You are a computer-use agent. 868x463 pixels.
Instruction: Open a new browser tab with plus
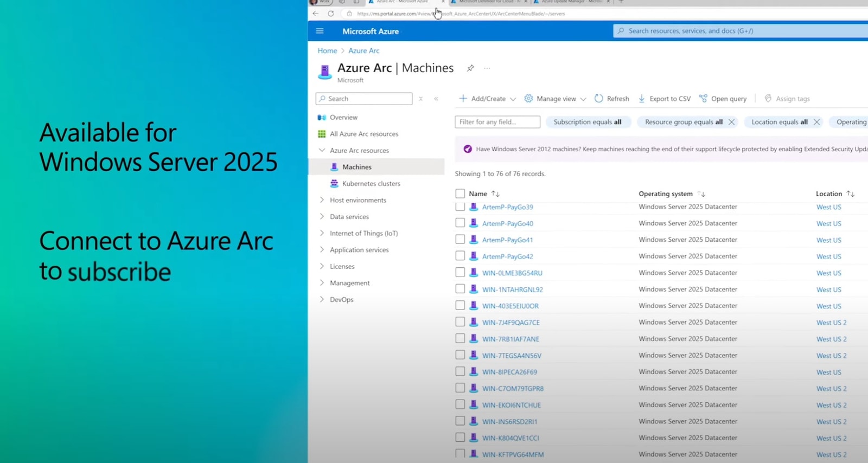pyautogui.click(x=621, y=2)
